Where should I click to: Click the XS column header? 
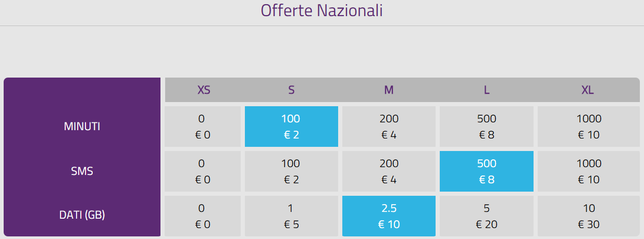coord(204,90)
